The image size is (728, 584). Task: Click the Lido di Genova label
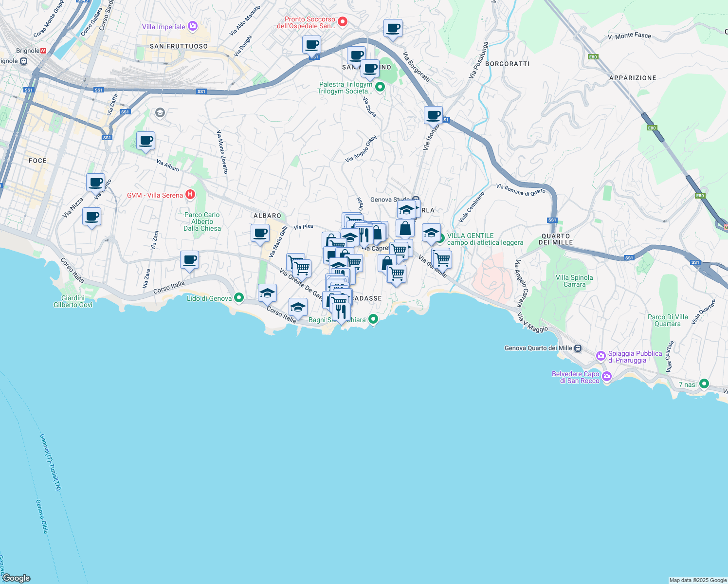click(x=209, y=298)
